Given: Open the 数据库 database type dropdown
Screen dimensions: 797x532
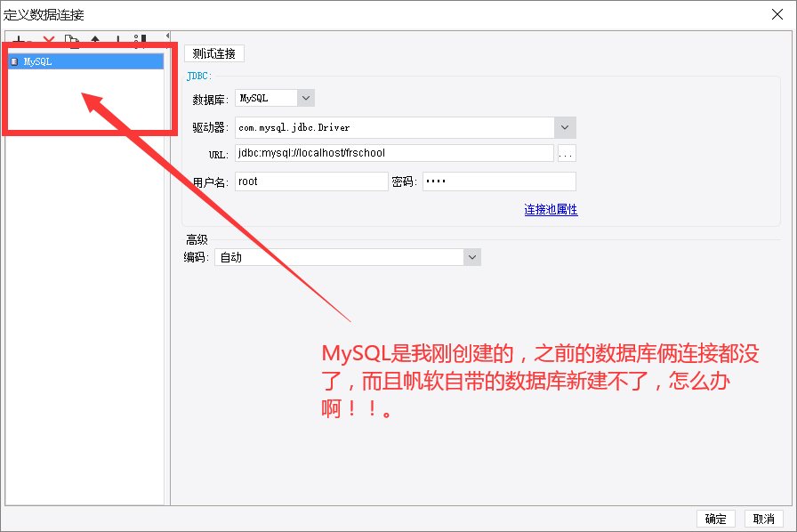Looking at the screenshot, I should point(305,98).
